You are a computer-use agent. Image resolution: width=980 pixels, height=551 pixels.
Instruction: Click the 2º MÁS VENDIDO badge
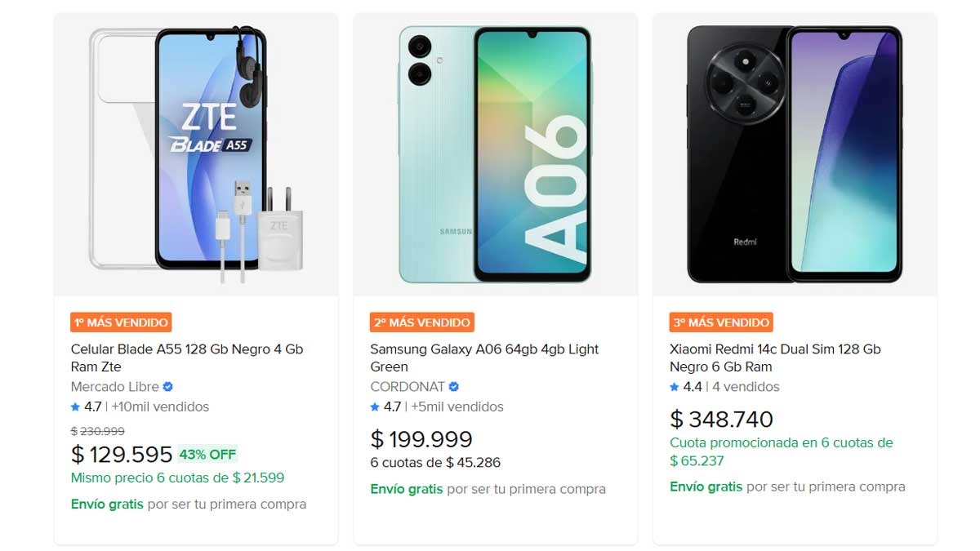click(421, 322)
